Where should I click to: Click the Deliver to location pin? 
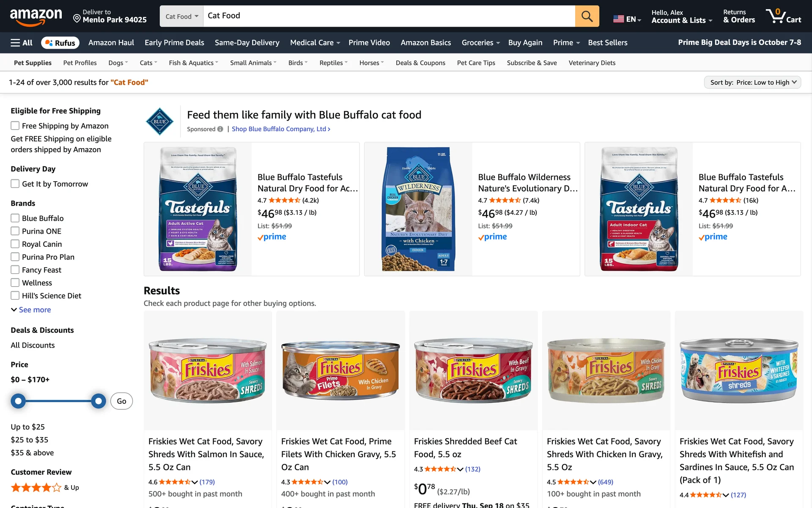pyautogui.click(x=77, y=18)
